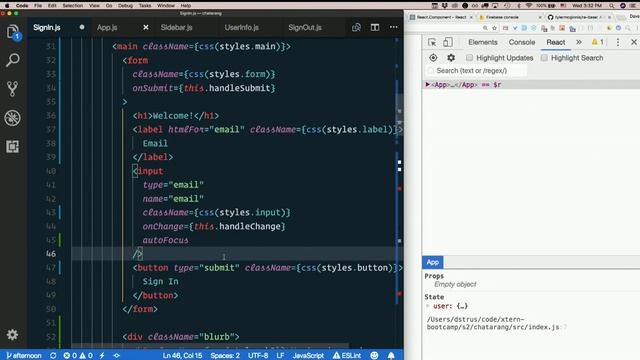Click the lightning bolt status bar icon
This screenshot has width=640, height=360.
click(x=102, y=356)
